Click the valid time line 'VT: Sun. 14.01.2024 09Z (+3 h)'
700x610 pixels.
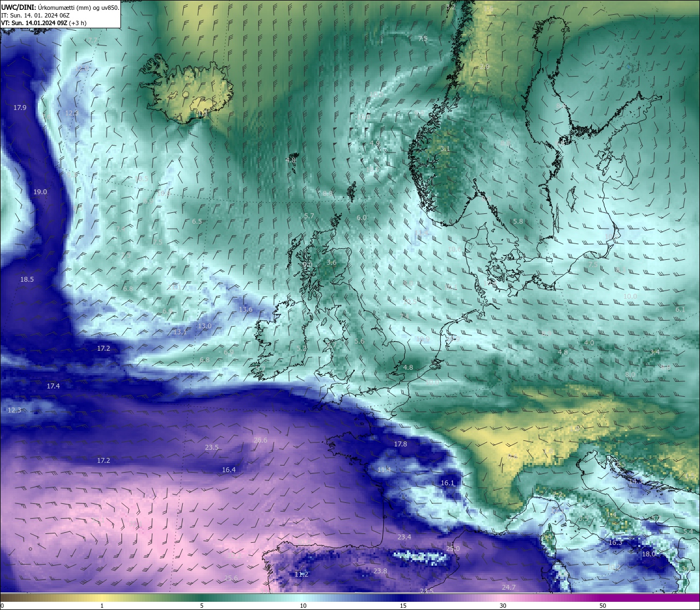pyautogui.click(x=44, y=23)
